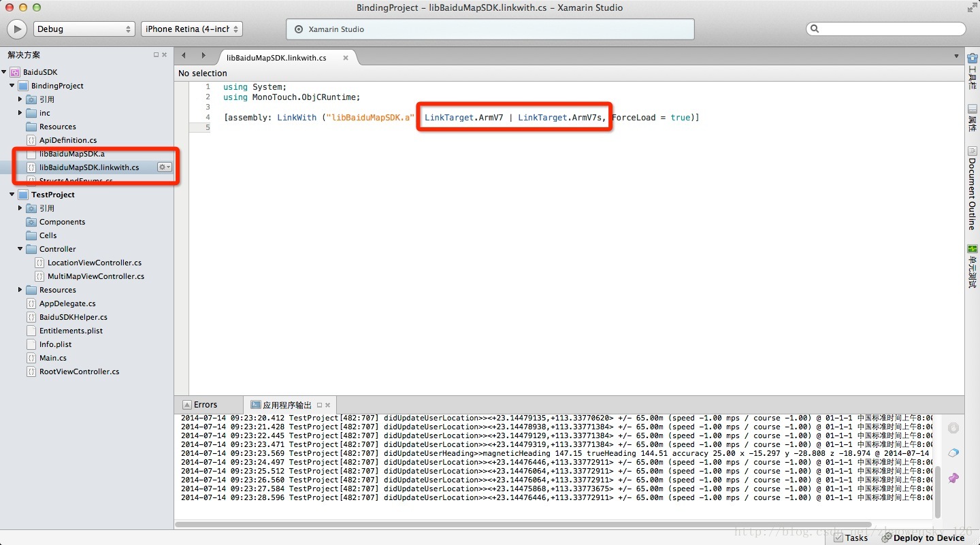Image resolution: width=980 pixels, height=545 pixels.
Task: Select ApiDefinition.cs in solution tree
Action: (68, 140)
